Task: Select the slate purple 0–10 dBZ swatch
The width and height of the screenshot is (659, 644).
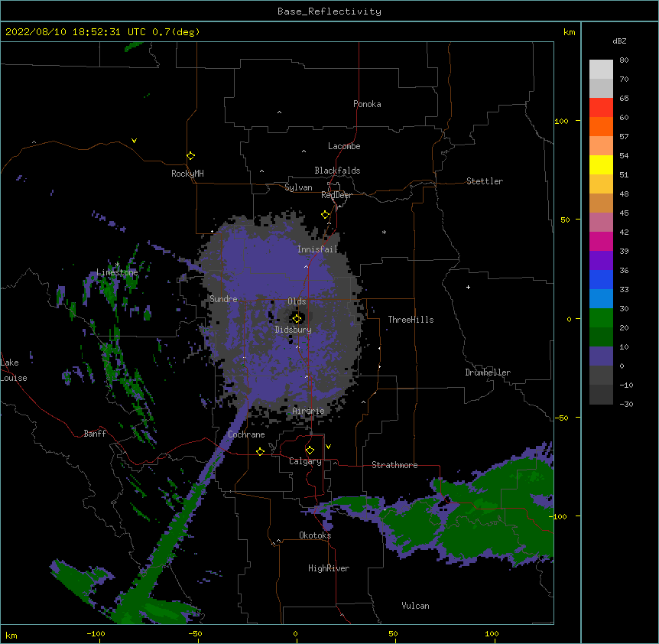Action: pyautogui.click(x=601, y=356)
